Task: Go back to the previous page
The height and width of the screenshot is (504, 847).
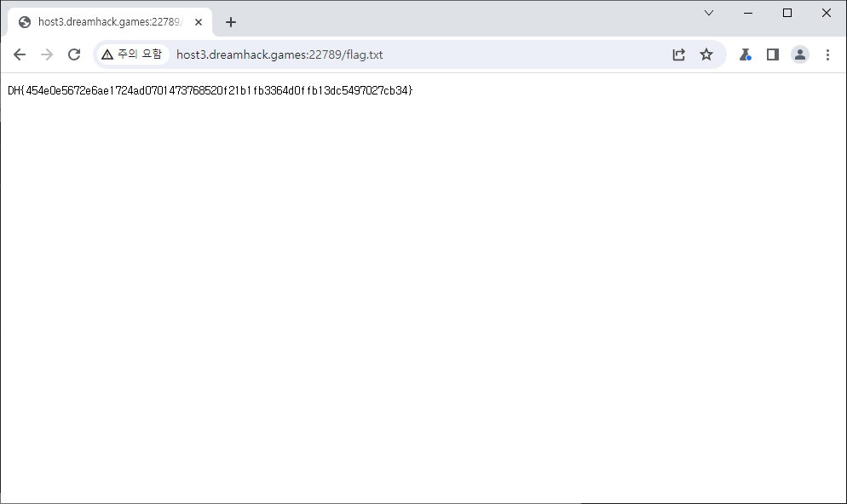Action: pyautogui.click(x=20, y=54)
